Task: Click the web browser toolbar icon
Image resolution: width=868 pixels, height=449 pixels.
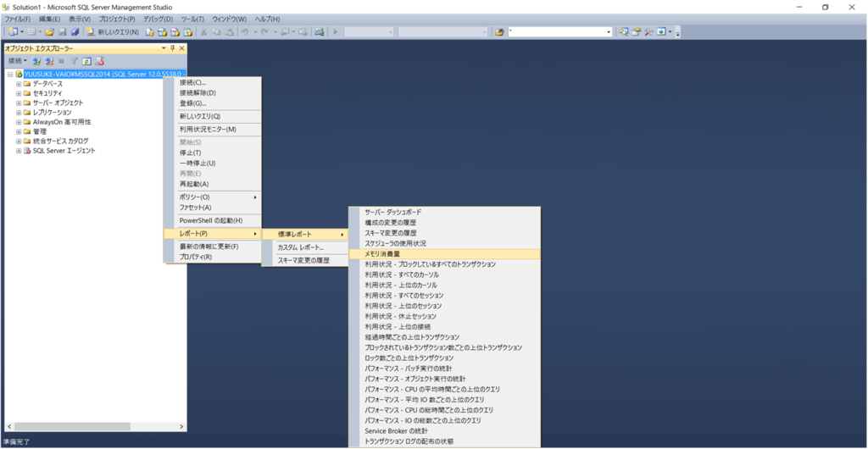Action: 661,32
